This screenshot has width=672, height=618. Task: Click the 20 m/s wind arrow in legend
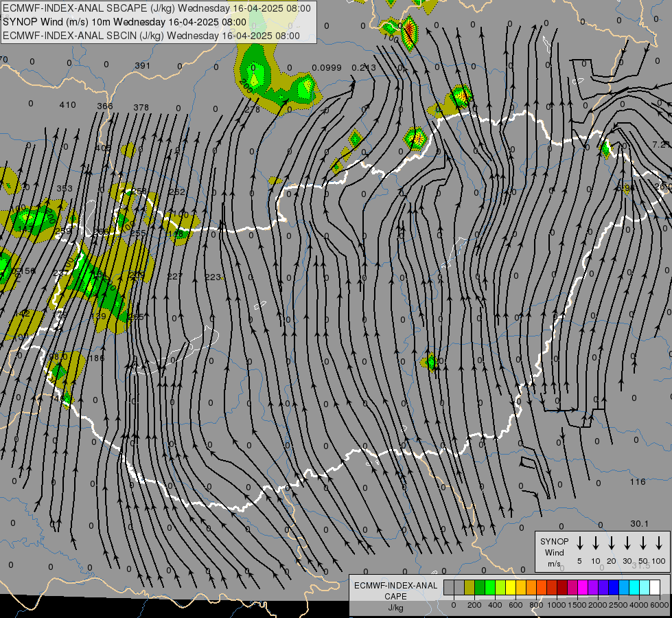tap(611, 543)
